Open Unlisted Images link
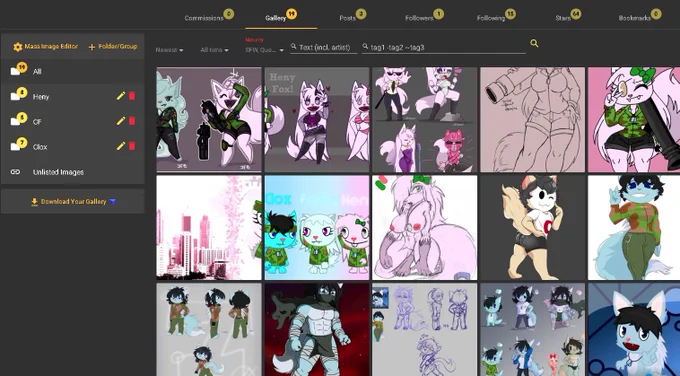Screen dimensions: 680x376 click(x=58, y=172)
